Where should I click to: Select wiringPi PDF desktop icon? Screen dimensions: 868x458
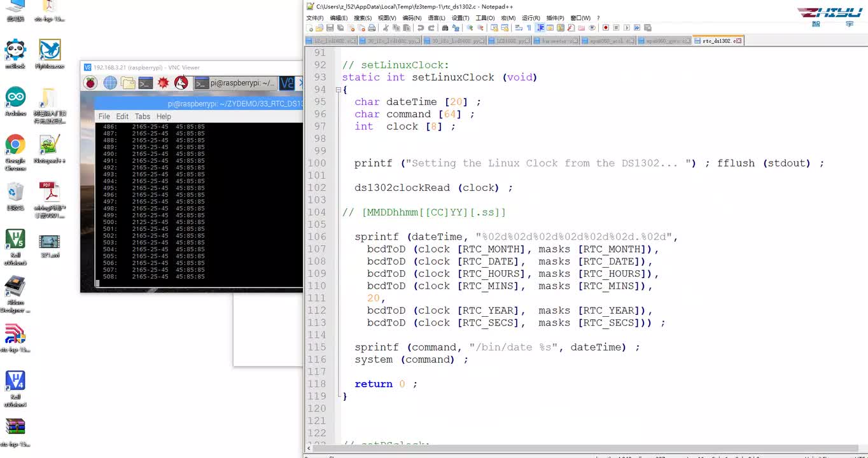click(50, 200)
